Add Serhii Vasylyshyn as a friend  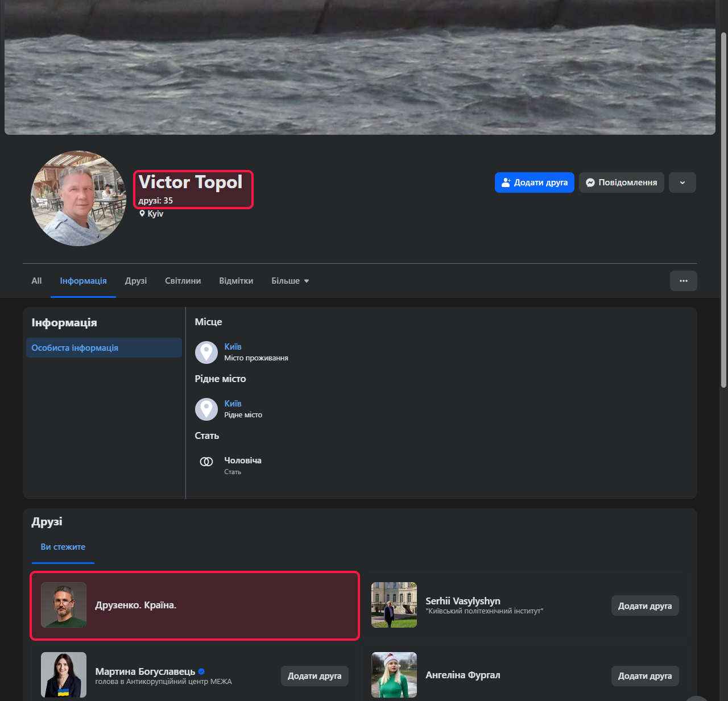[x=645, y=606]
